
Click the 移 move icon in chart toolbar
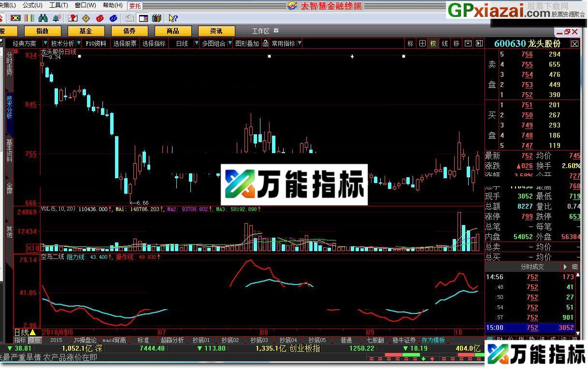pos(456,43)
